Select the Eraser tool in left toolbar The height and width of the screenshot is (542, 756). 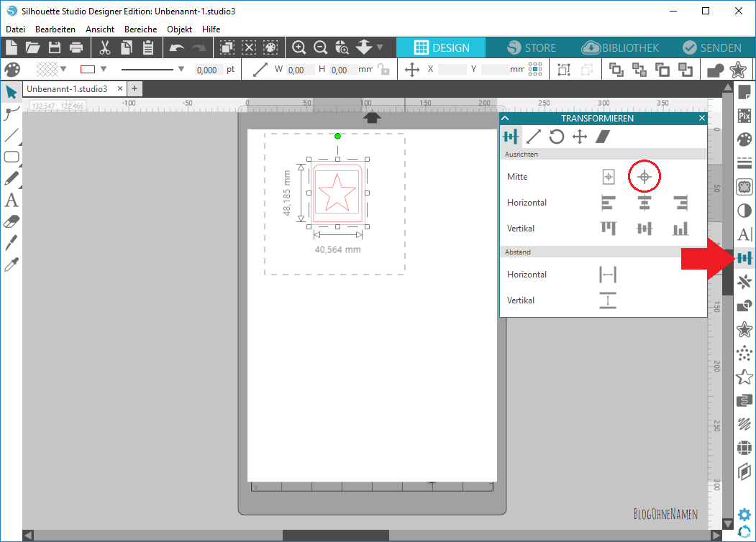12,221
